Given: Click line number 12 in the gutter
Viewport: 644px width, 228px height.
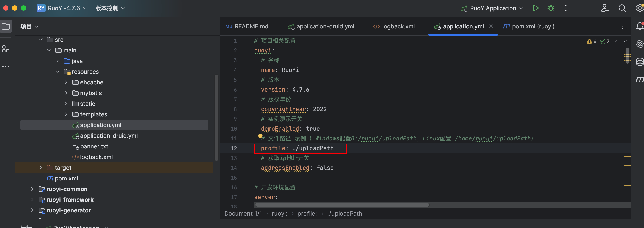Looking at the screenshot, I should 234,148.
